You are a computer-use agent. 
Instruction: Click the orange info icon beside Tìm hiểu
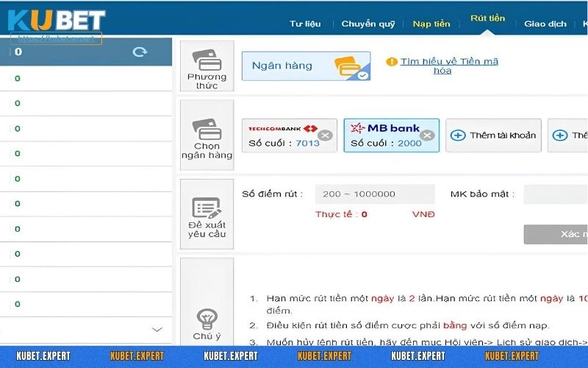point(392,62)
